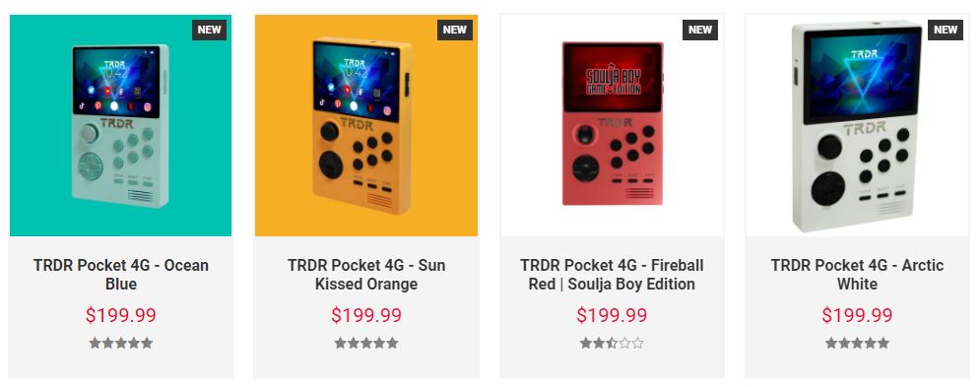Open the Sun Kissed Orange product image
980x387 pixels.
point(366,125)
